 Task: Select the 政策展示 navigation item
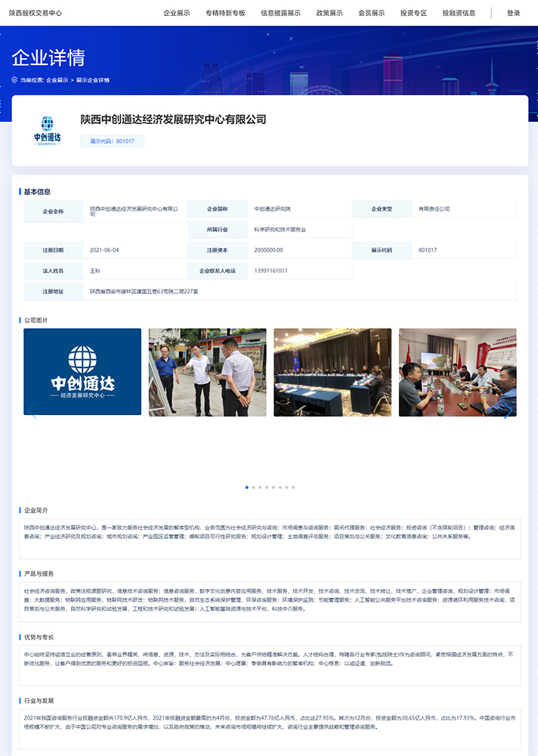click(x=329, y=13)
